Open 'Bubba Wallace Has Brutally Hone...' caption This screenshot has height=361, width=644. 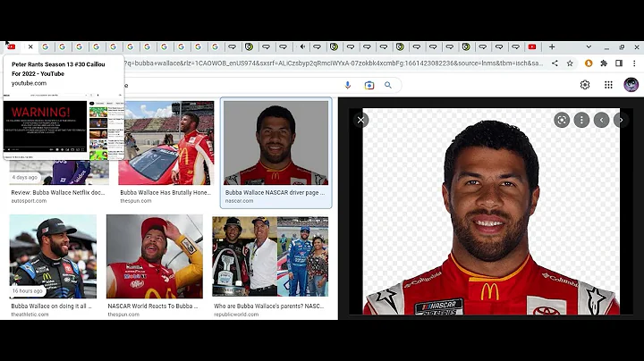(x=165, y=192)
